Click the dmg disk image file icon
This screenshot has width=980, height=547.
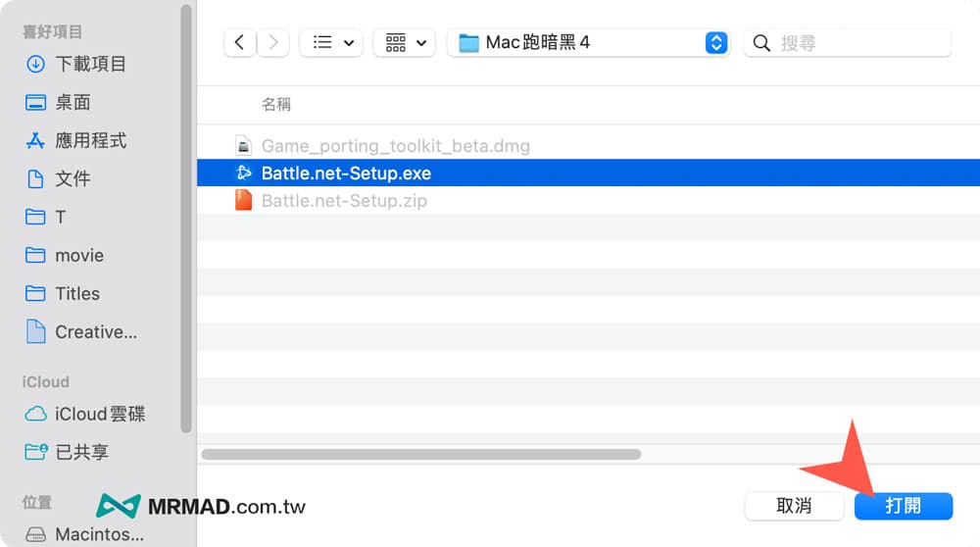click(x=243, y=146)
